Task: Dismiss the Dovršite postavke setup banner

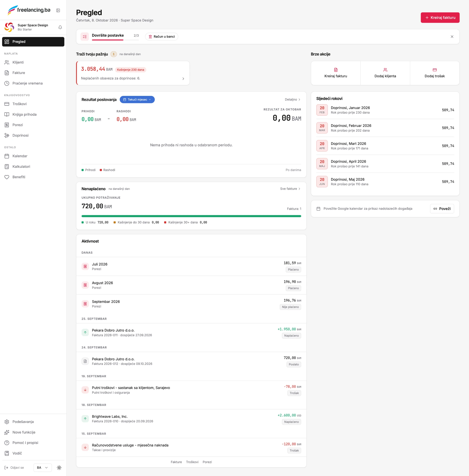Action: pyautogui.click(x=452, y=37)
